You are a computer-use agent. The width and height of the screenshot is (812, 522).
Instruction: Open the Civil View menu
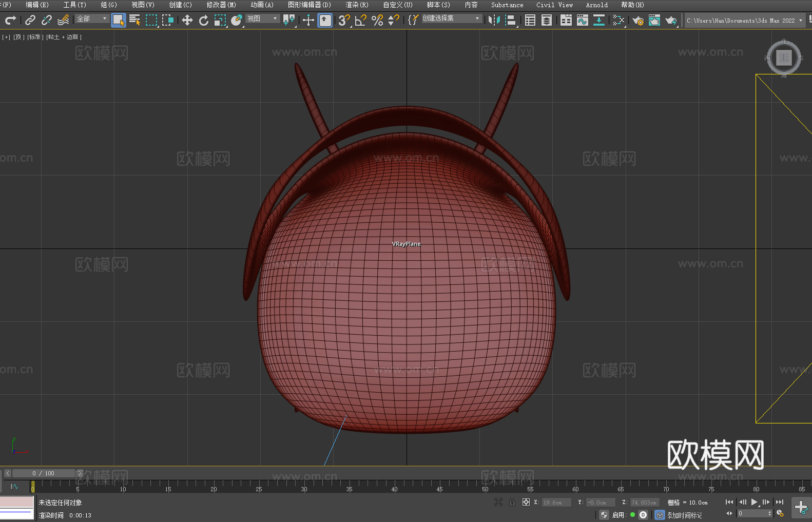554,5
